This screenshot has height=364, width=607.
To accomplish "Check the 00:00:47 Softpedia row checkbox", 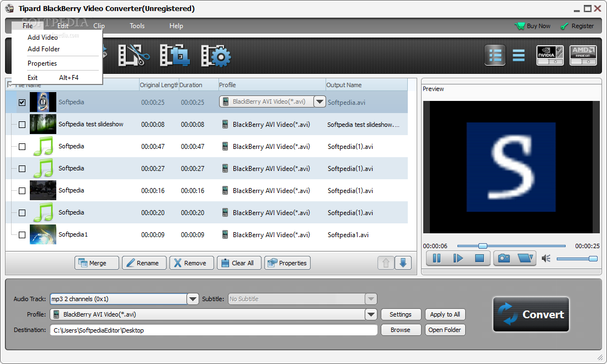I will pyautogui.click(x=22, y=147).
